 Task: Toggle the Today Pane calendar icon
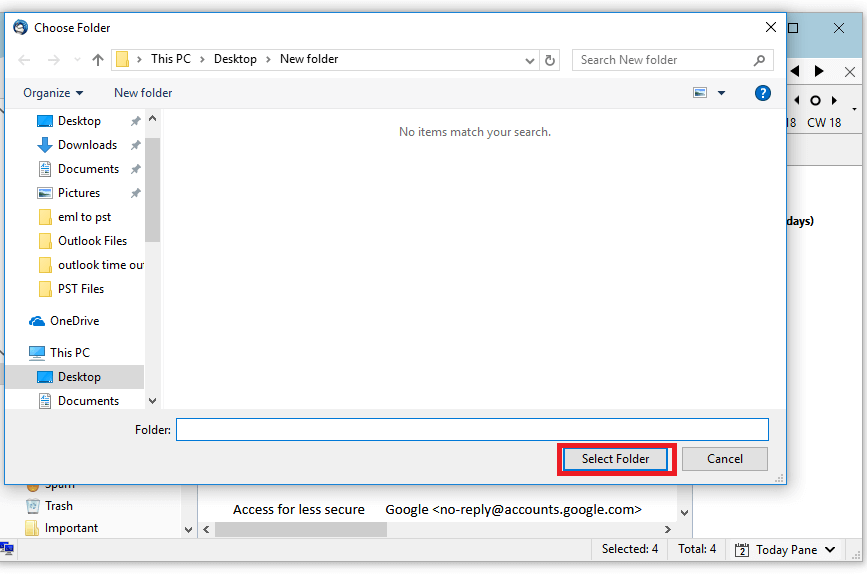point(741,550)
